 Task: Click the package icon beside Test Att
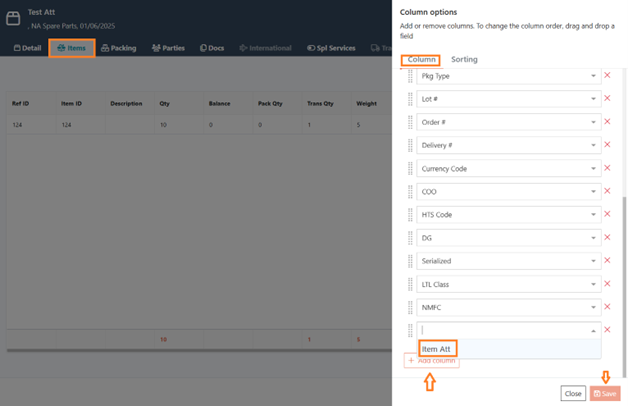coord(13,18)
